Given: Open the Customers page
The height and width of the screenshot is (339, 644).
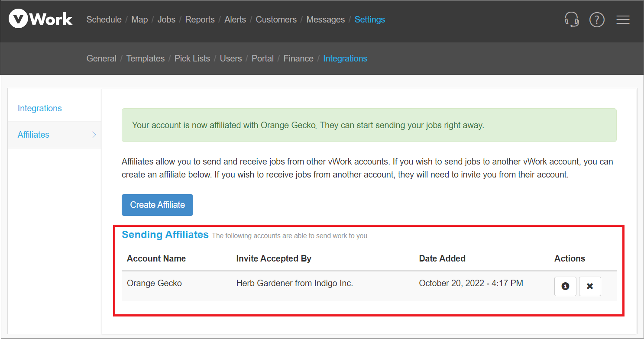Looking at the screenshot, I should (276, 19).
